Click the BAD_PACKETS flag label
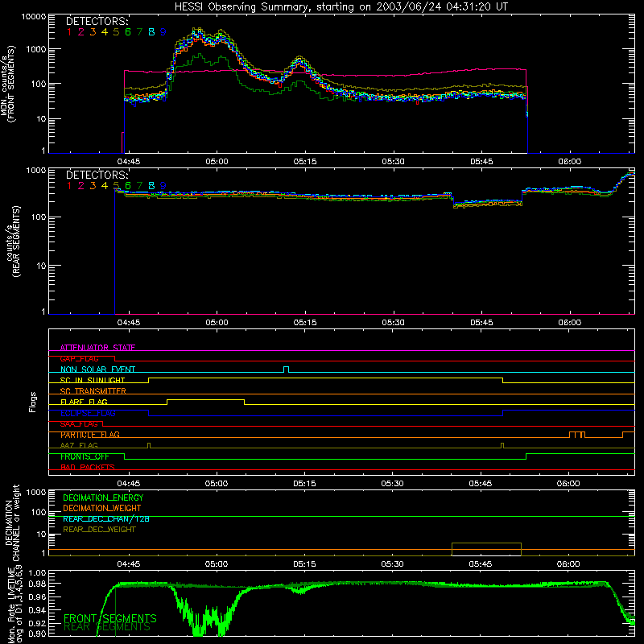The height and width of the screenshot is (644, 644). (x=88, y=468)
